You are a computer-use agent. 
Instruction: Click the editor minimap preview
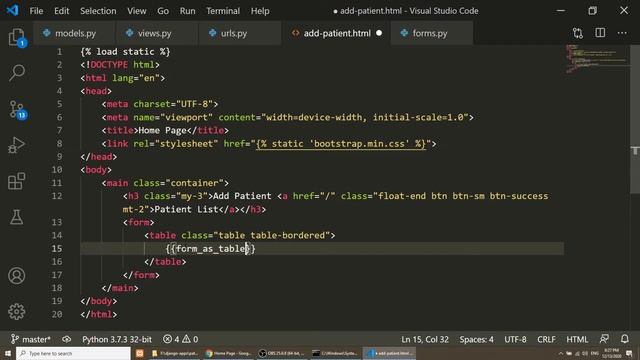pyautogui.click(x=597, y=59)
